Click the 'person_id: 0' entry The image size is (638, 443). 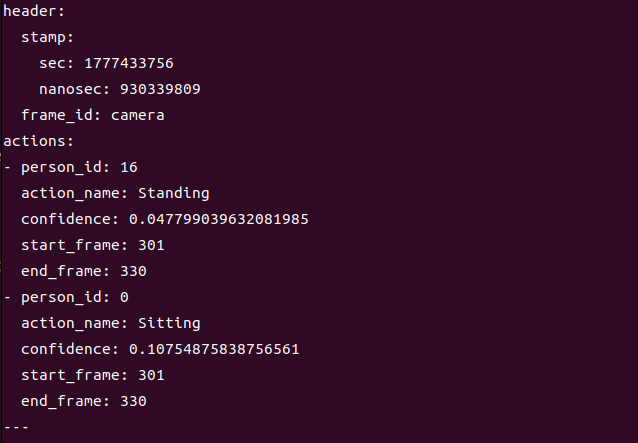[x=75, y=298]
